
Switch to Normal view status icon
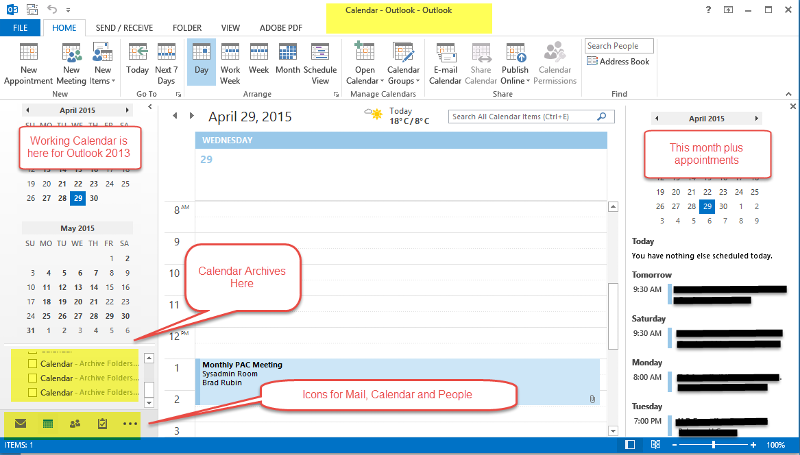(x=630, y=445)
